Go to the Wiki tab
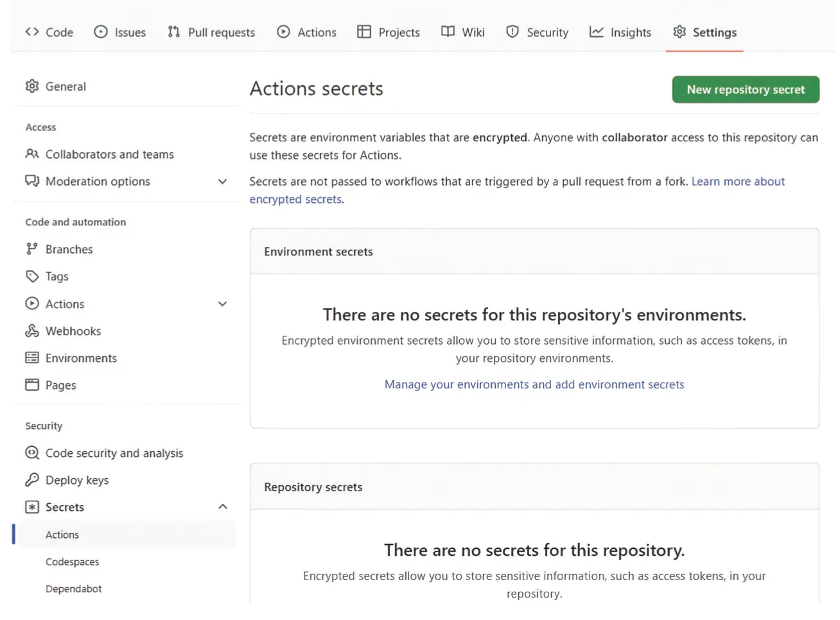Viewport: 840px width, 620px height. click(463, 32)
